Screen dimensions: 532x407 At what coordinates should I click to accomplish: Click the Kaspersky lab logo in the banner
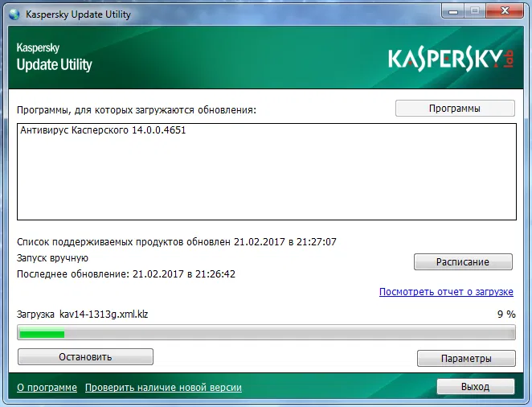[451, 60]
